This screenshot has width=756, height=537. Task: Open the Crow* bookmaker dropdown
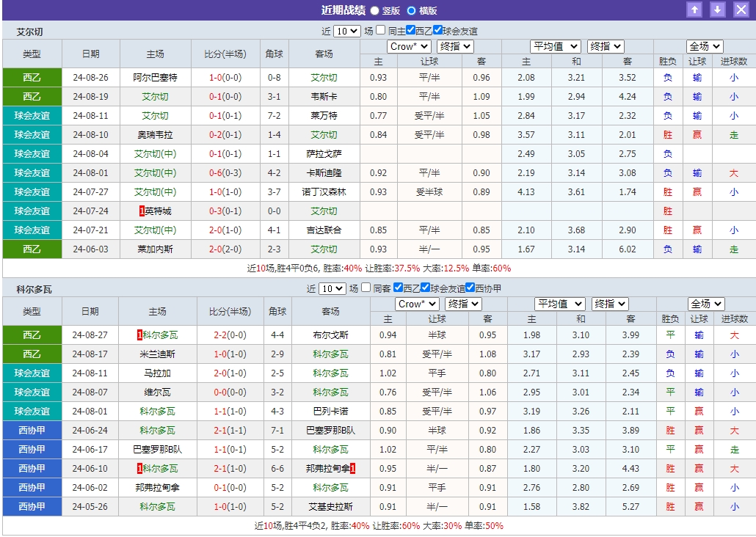[409, 46]
